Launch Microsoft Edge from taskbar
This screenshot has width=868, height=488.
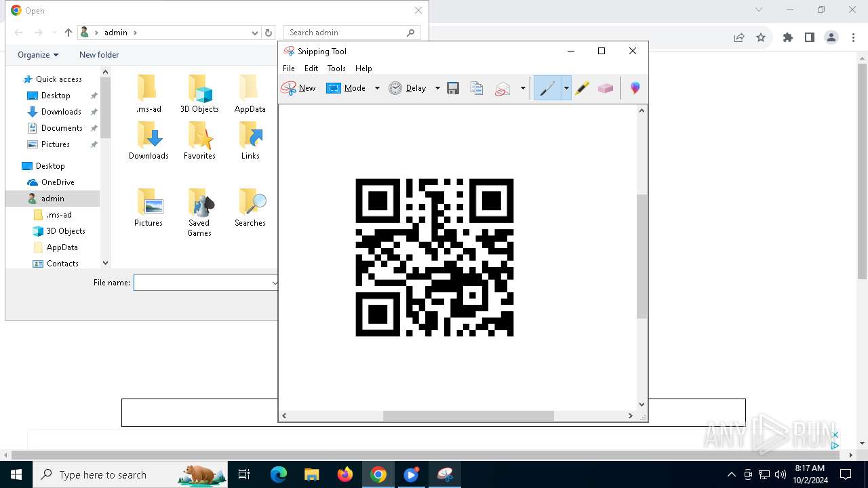[x=279, y=474]
